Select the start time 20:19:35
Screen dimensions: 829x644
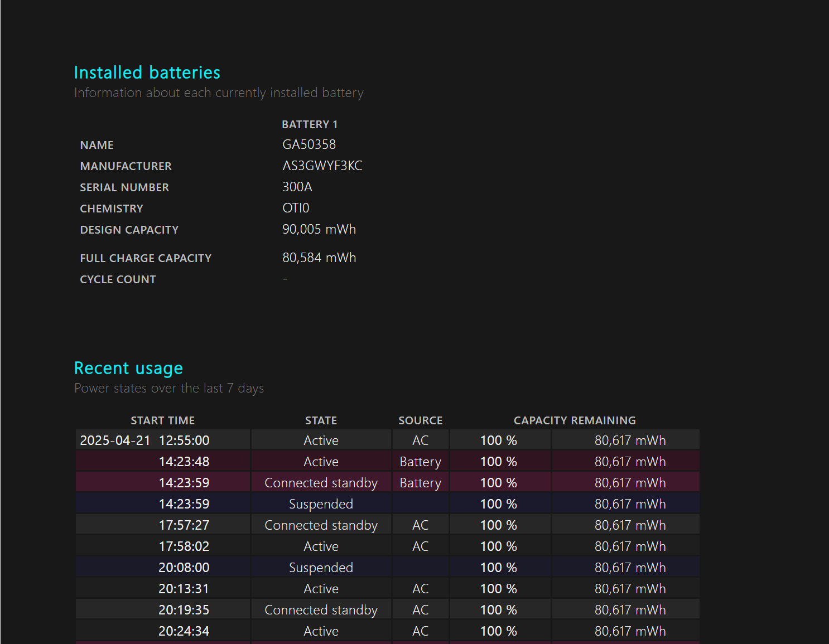(184, 610)
